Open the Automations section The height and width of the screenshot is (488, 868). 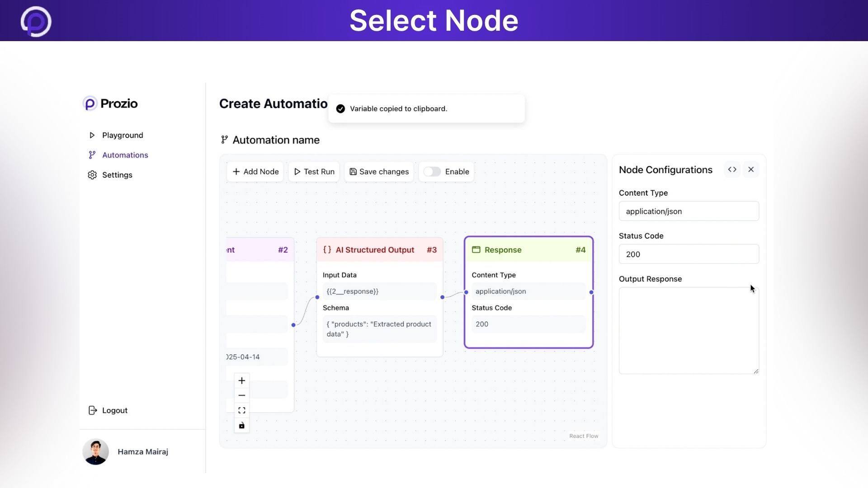coord(125,155)
